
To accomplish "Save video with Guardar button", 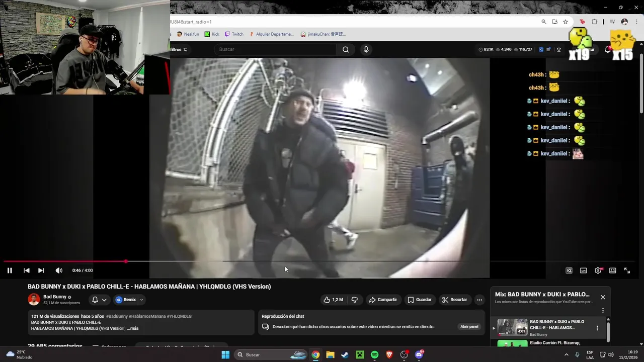I will click(420, 300).
